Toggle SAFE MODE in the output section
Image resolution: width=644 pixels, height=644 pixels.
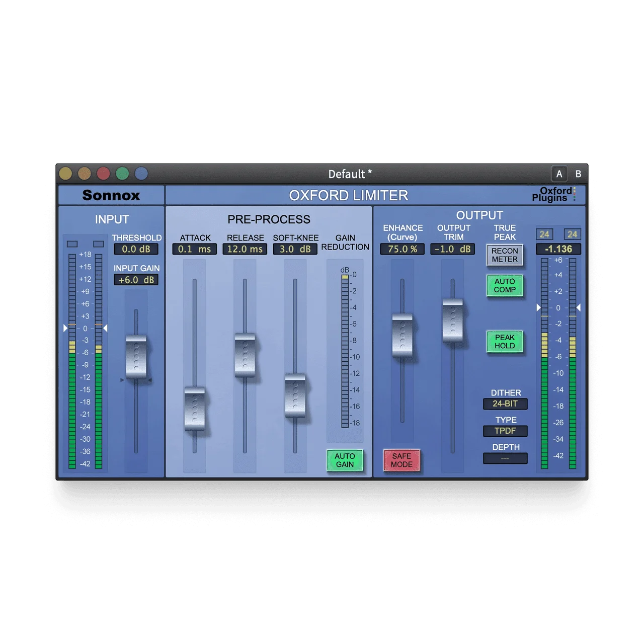401,461
